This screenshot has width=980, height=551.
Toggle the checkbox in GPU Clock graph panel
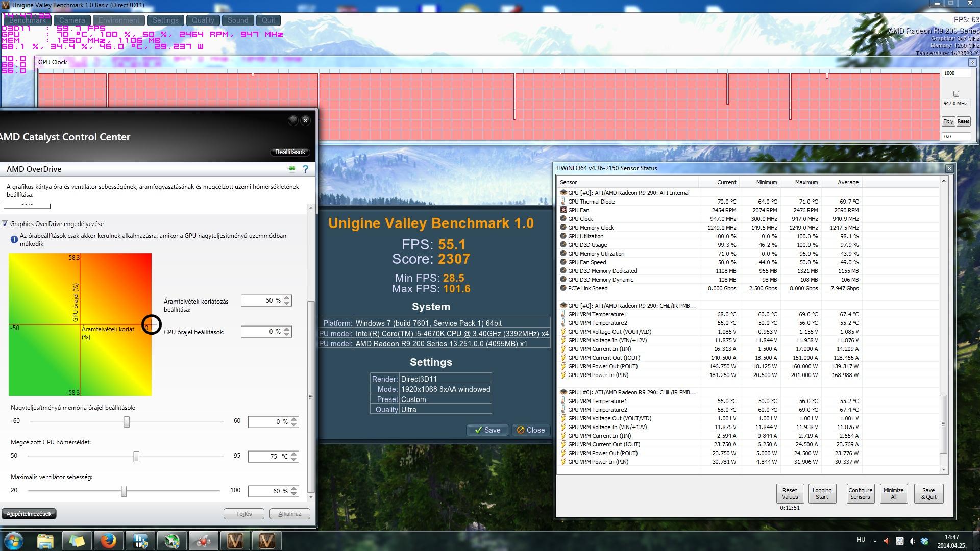956,94
